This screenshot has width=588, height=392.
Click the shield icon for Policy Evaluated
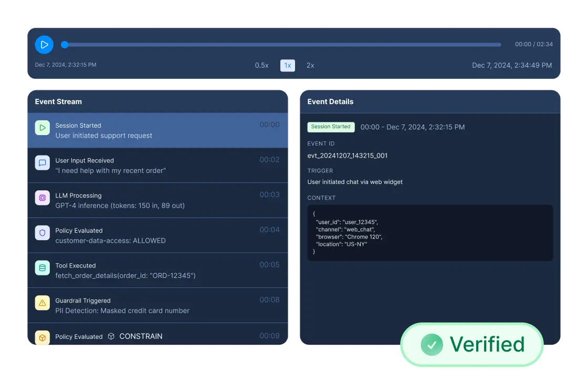[43, 233]
